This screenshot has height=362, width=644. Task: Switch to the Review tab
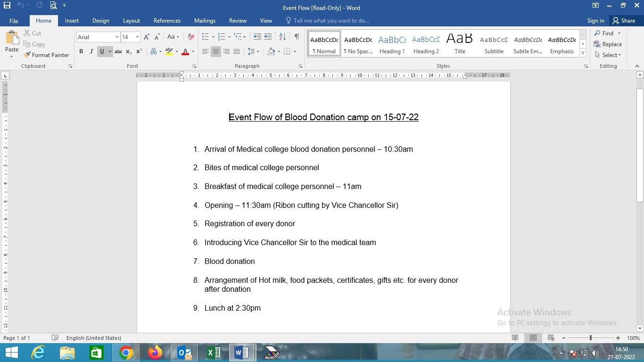[238, 21]
